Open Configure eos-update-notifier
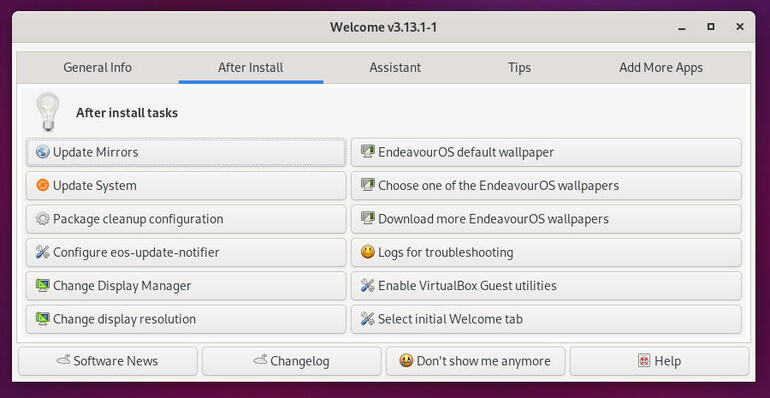 click(186, 253)
